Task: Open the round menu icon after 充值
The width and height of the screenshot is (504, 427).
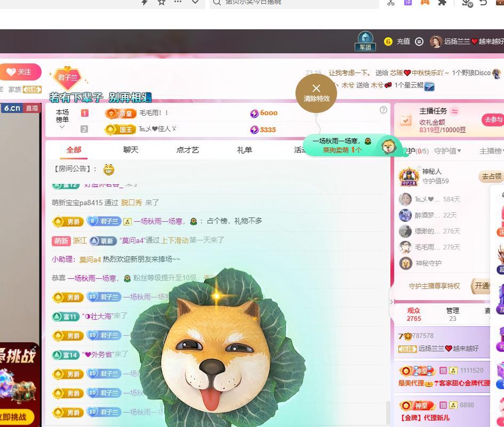Action: 419,42
